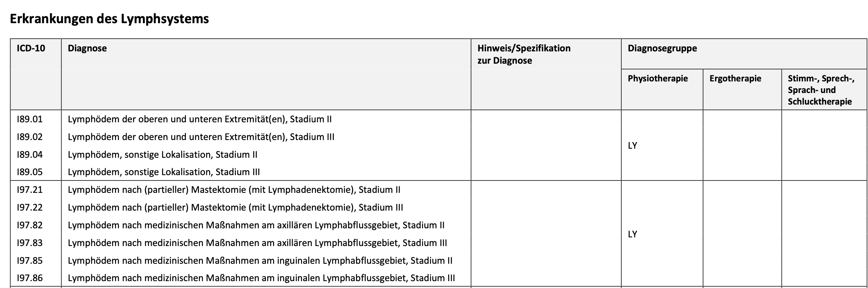Click the ICD-10 column header
The width and height of the screenshot is (868, 288).
(31, 48)
